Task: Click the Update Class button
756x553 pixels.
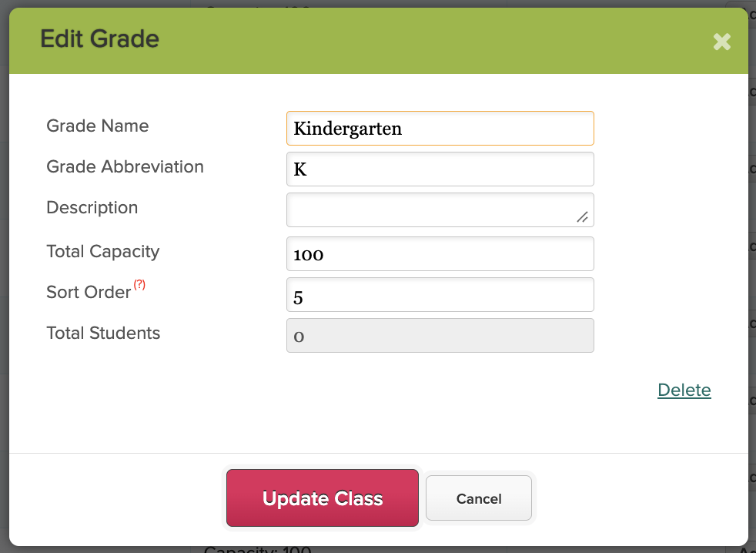Action: coord(323,498)
